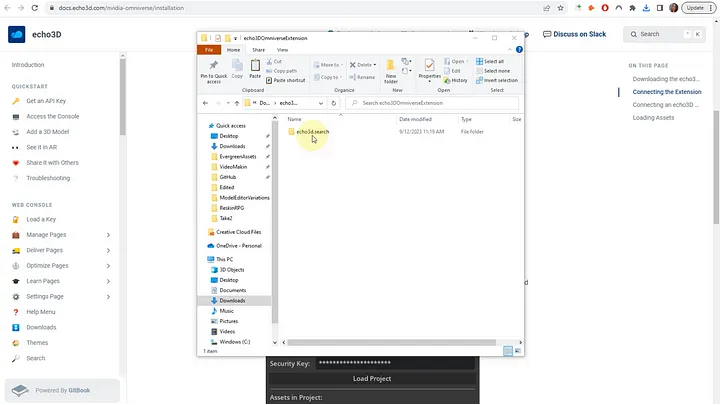
Task: Click the New folder icon
Action: pos(391,68)
